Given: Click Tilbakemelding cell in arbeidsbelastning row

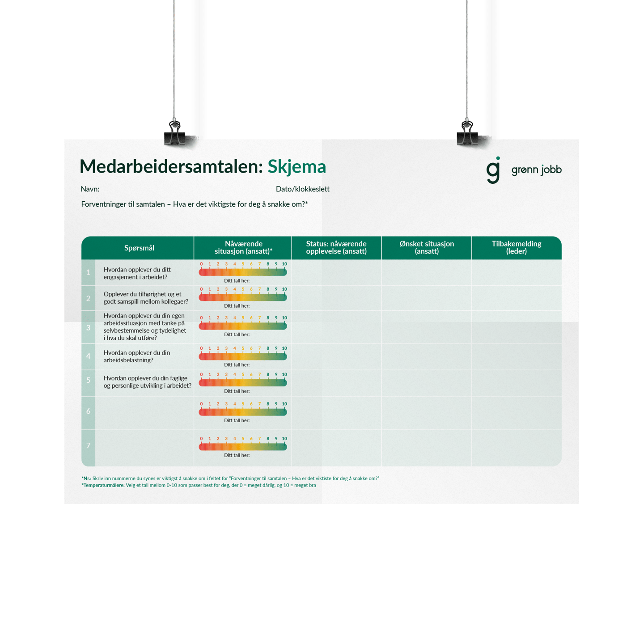Looking at the screenshot, I should [x=517, y=356].
